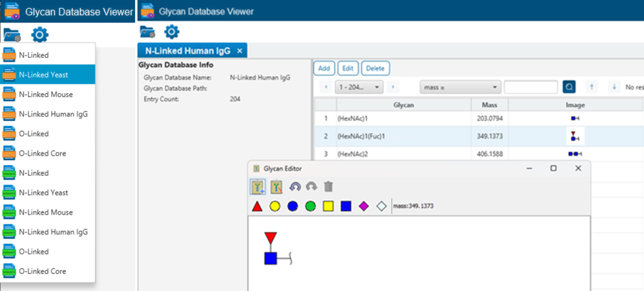This screenshot has height=291, width=644.
Task: Click glycan image thumbnail in row 2
Action: pyautogui.click(x=575, y=136)
